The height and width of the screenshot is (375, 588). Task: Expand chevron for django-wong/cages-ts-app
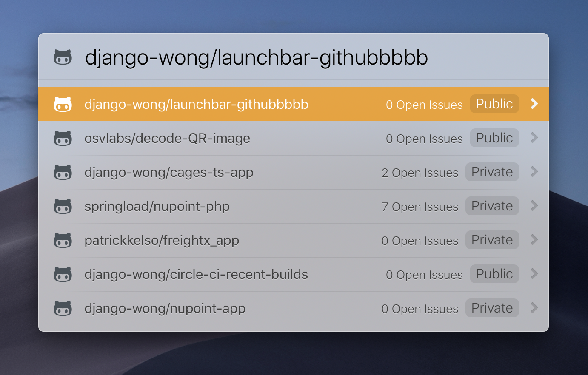[x=534, y=172]
